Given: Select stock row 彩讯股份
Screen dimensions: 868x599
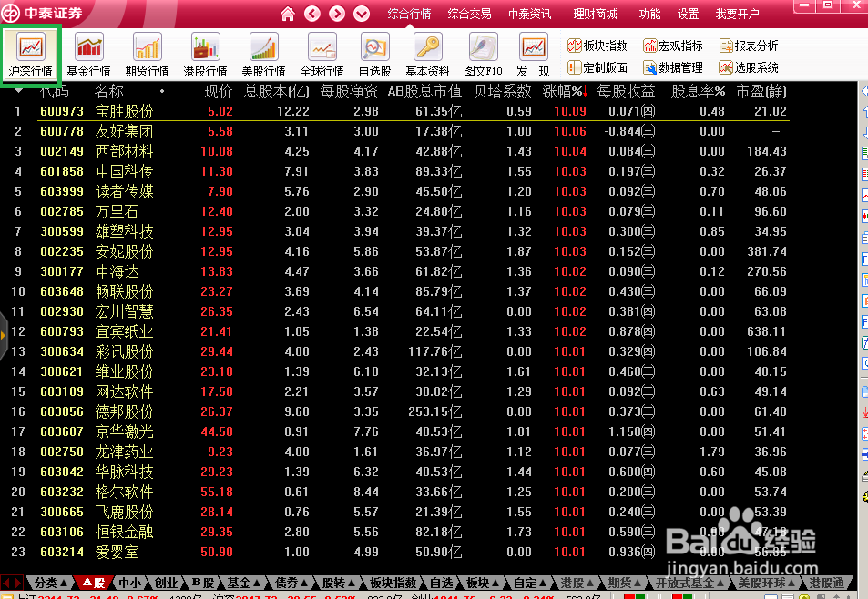Looking at the screenshot, I should point(402,351).
